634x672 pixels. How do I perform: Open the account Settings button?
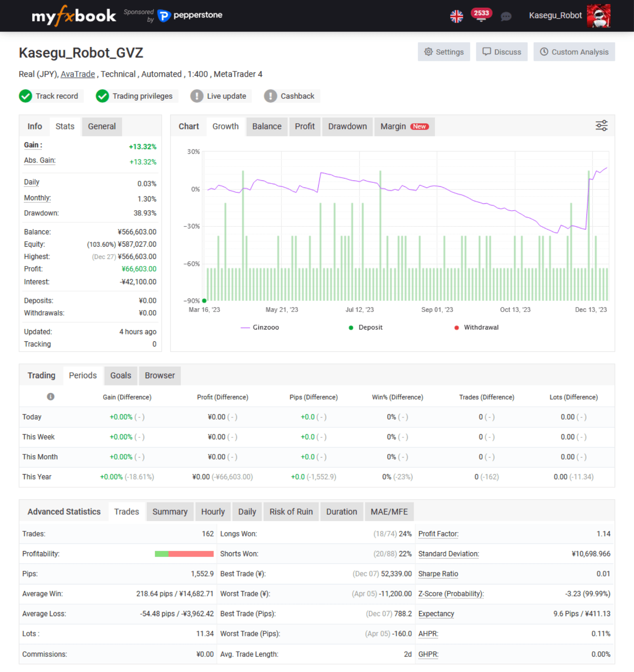444,52
